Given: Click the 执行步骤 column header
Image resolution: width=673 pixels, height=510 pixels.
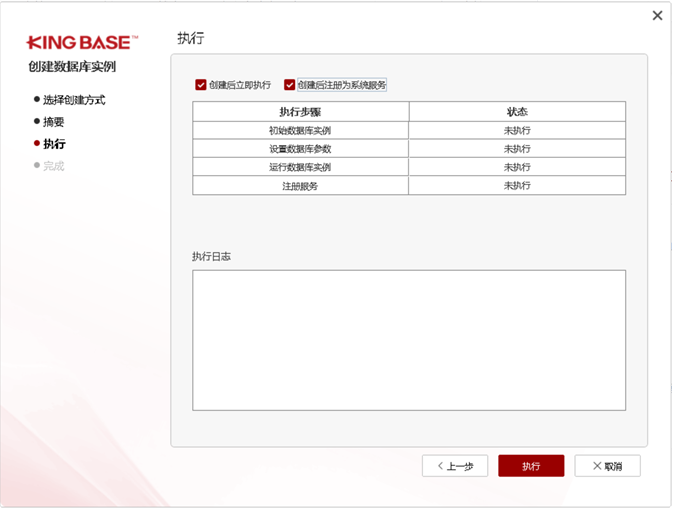Looking at the screenshot, I should click(300, 112).
